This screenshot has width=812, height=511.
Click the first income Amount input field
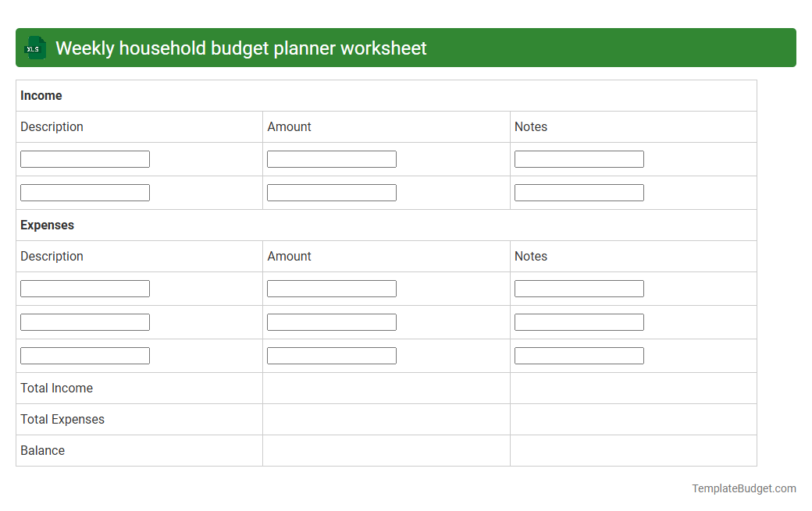pyautogui.click(x=331, y=158)
